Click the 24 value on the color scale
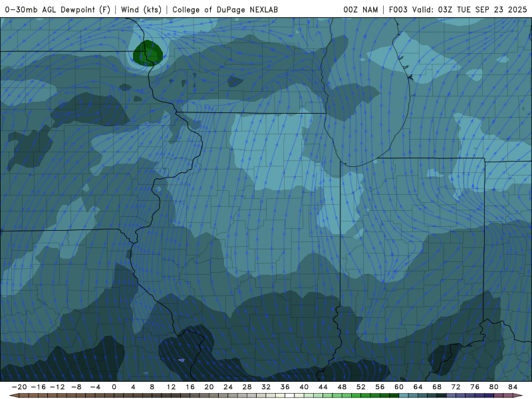532x399 pixels. [x=228, y=387]
